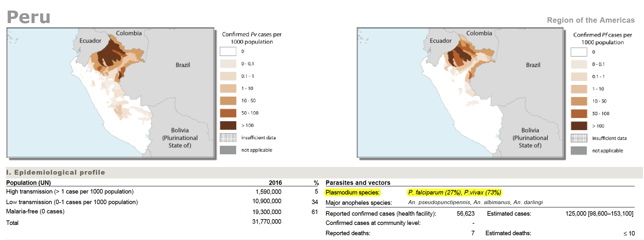Screen dimensions: 644x240
Task: Click the Ecuador label on the right map
Action: pos(441,41)
